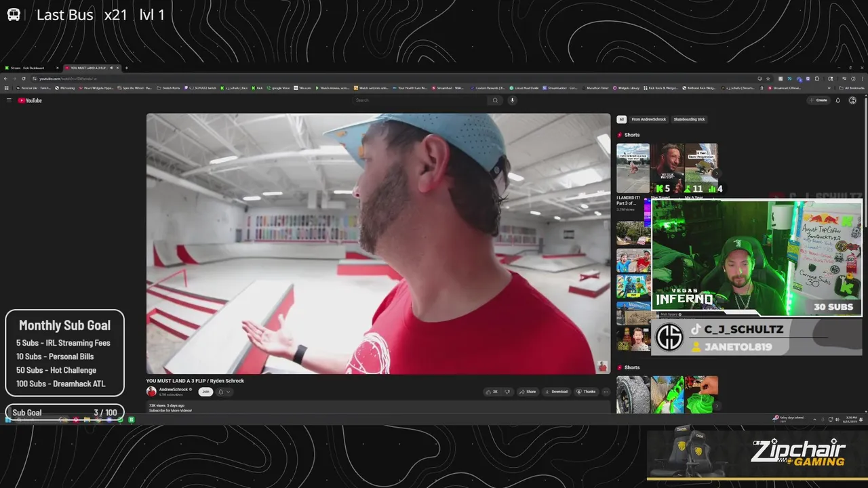Click the Join channel button

205,392
